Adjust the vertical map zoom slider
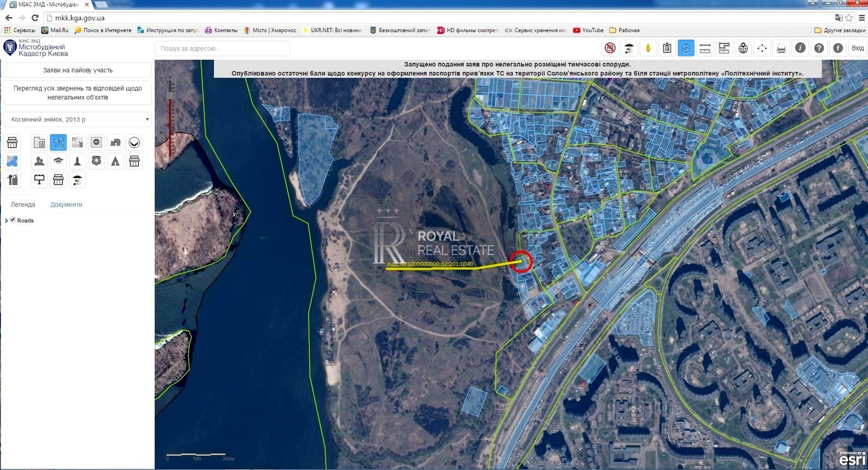Viewport: 868px width, 470px height. (x=171, y=118)
